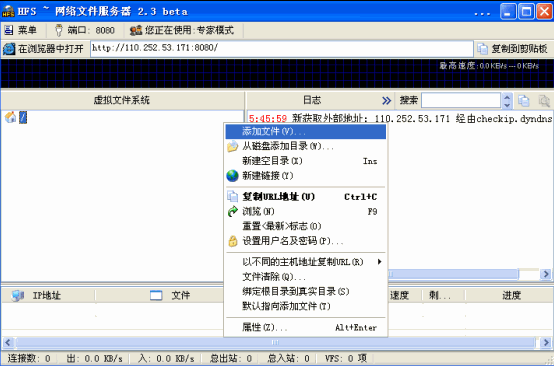Click the 剩... column header
Image resolution: width=554 pixels, height=366 pixels.
coord(444,295)
